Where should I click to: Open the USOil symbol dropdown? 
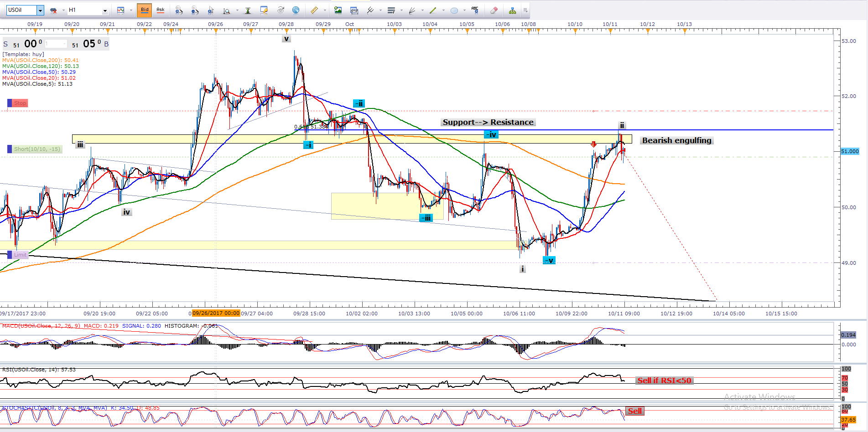[x=40, y=10]
